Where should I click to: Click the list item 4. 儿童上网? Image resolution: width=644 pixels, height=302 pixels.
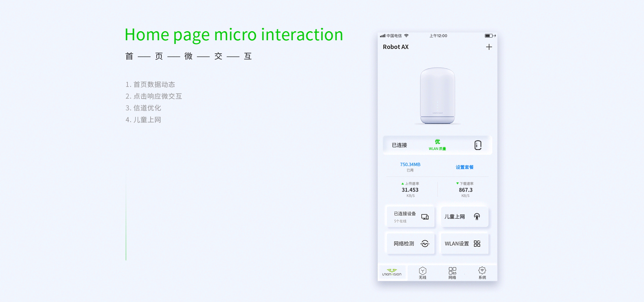143,120
